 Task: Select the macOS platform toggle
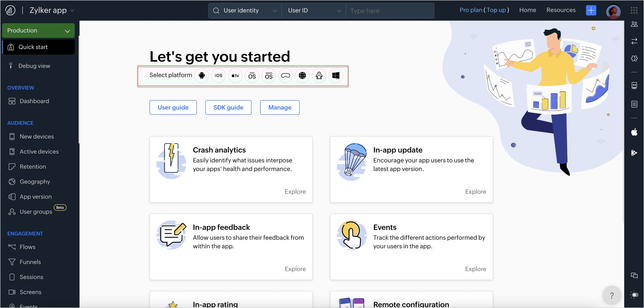tap(252, 76)
